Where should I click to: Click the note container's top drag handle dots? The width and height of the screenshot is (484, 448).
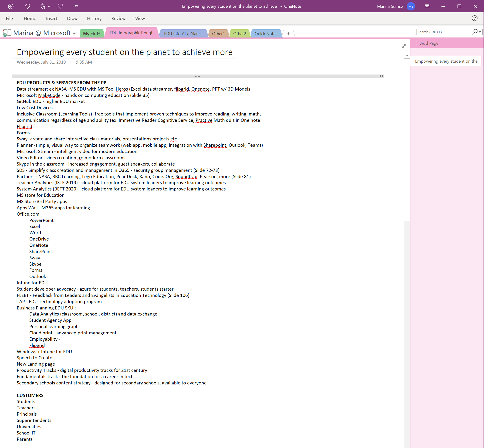click(197, 76)
